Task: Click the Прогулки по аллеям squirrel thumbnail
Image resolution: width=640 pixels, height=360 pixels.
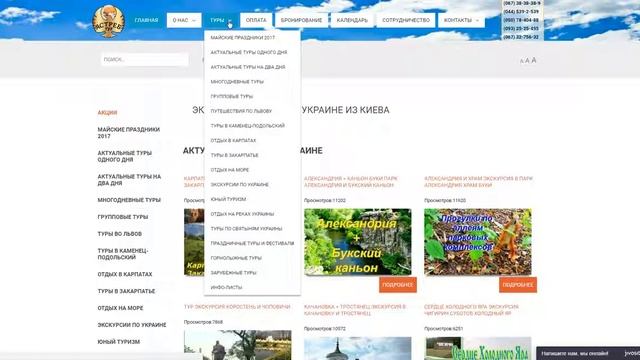Action: (478, 242)
